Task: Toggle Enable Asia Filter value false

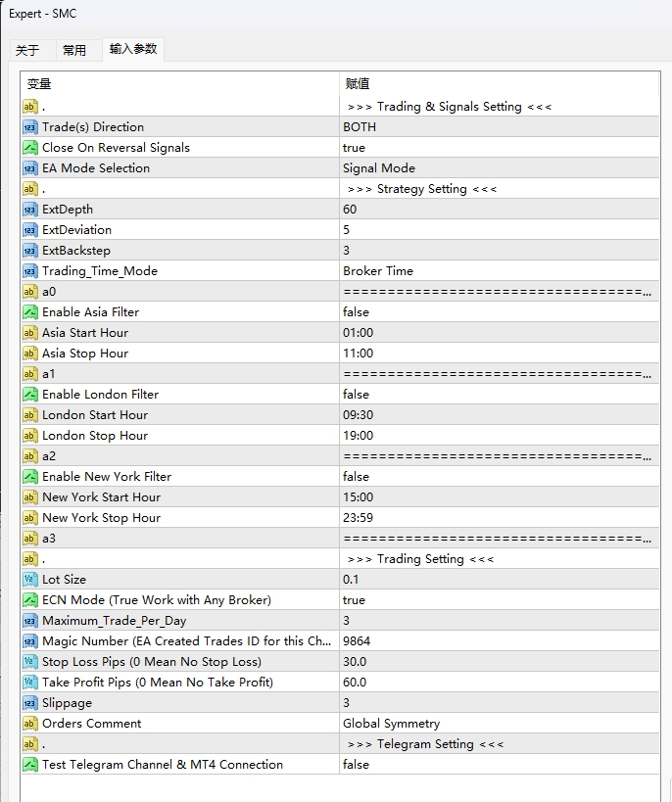Action: (500, 312)
